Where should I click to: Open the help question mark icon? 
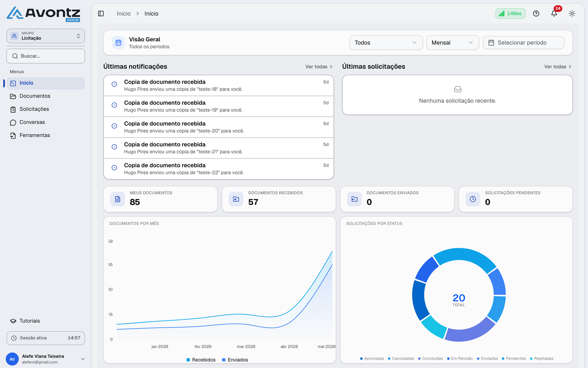[x=536, y=13]
